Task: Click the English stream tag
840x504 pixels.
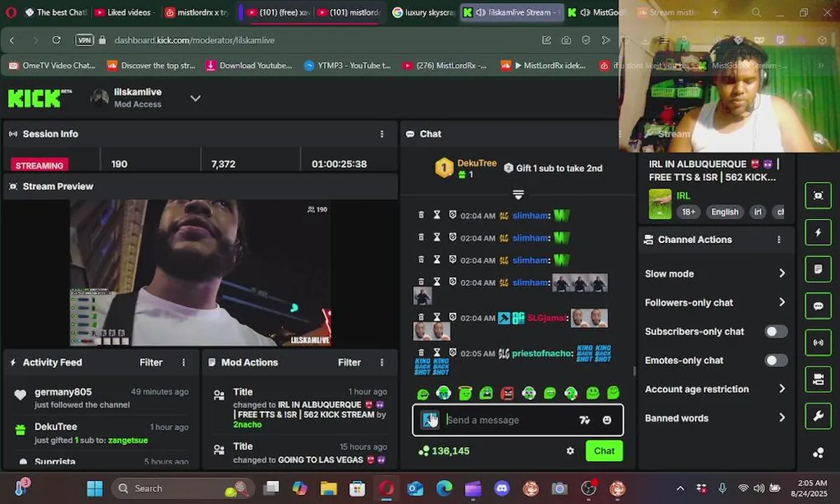Action: pos(724,212)
